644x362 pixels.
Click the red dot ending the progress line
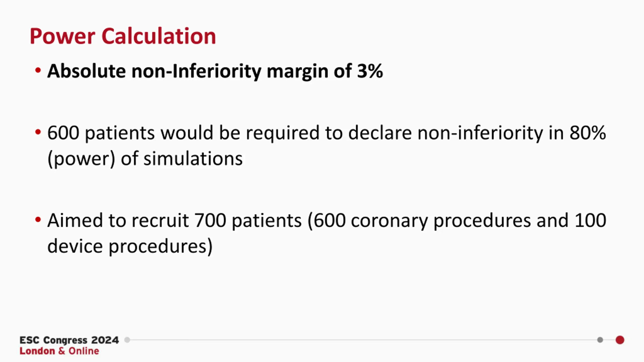point(620,340)
